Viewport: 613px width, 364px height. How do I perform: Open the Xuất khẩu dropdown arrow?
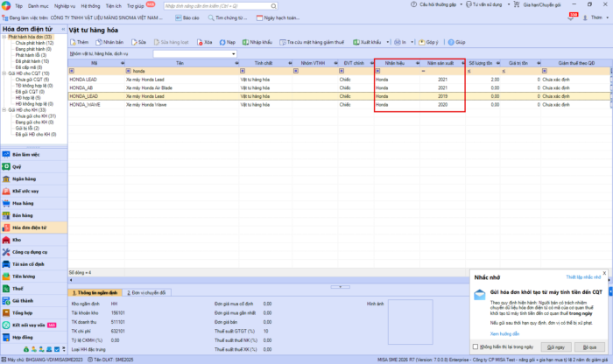[388, 42]
